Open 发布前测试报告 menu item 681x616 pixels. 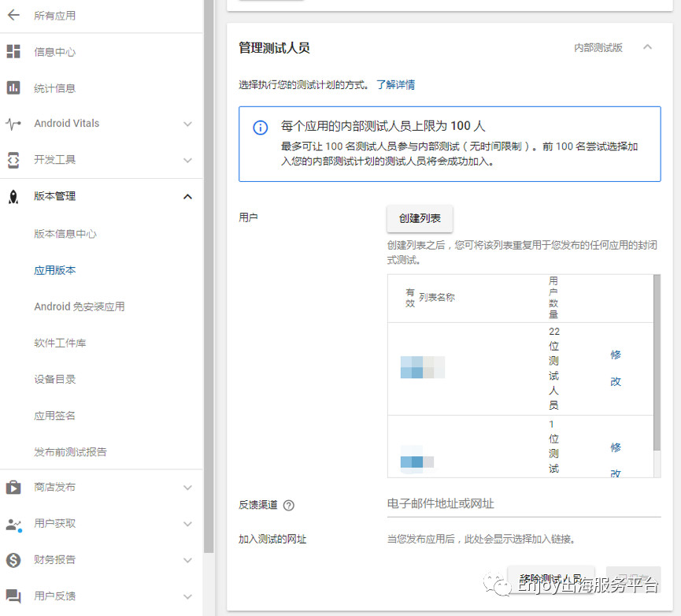point(70,452)
